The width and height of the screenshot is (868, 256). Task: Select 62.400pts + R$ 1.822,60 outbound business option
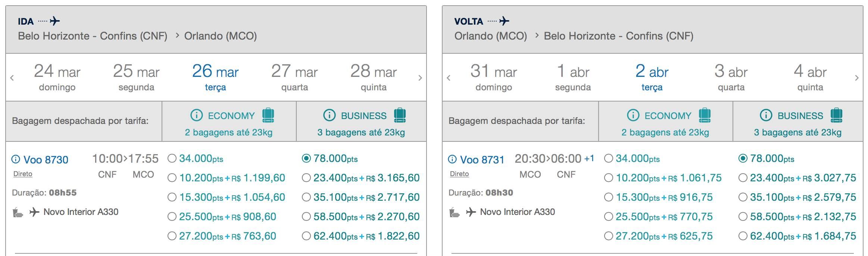point(306,236)
